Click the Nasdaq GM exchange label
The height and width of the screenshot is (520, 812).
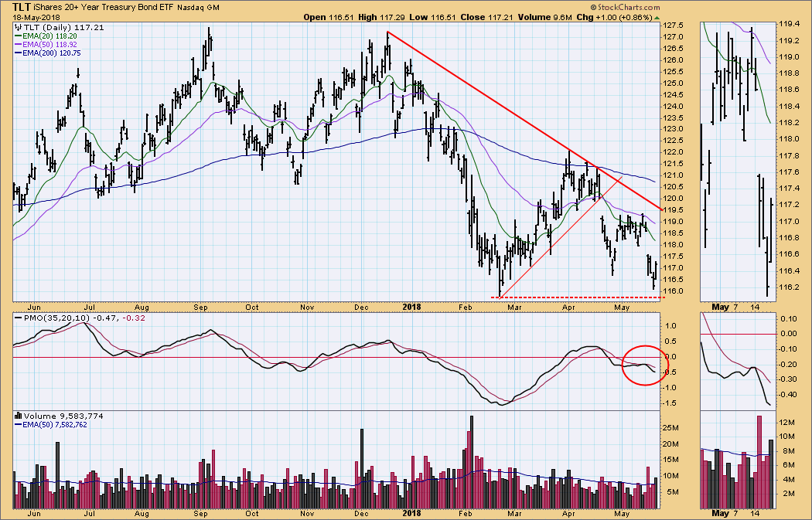198,8
